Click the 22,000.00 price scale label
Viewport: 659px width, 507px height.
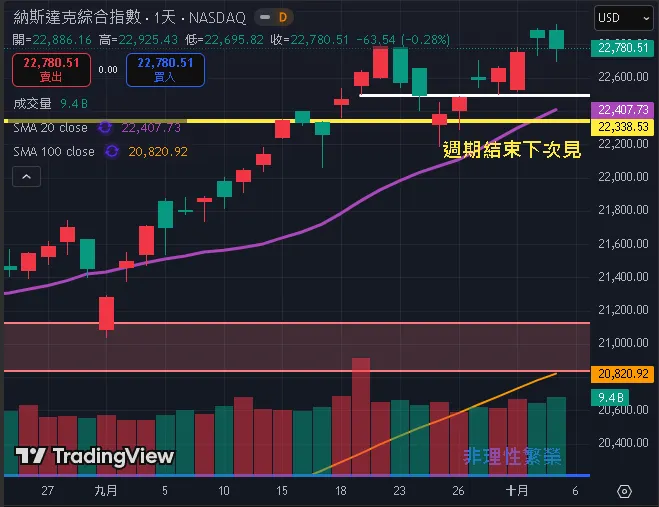623,177
